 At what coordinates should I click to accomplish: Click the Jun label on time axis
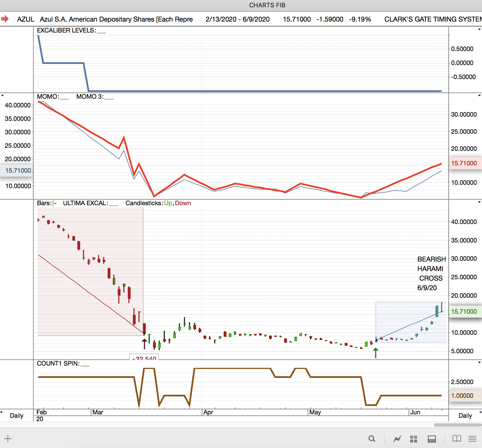pyautogui.click(x=415, y=412)
